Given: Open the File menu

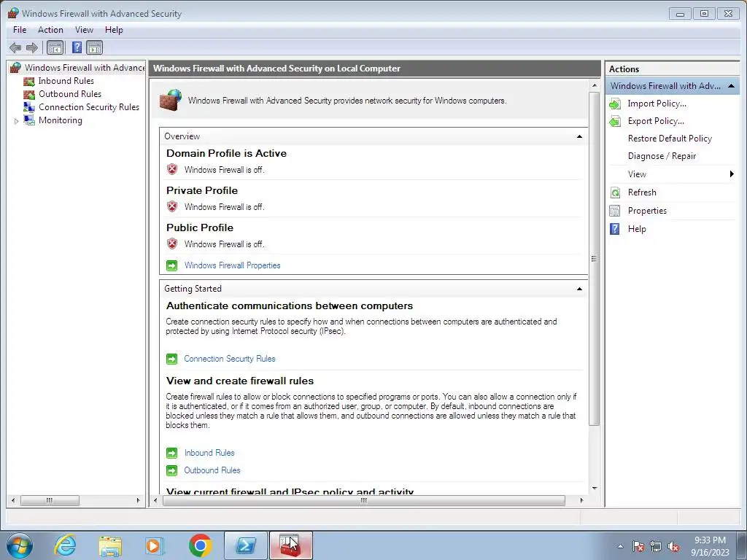Looking at the screenshot, I should tap(20, 29).
